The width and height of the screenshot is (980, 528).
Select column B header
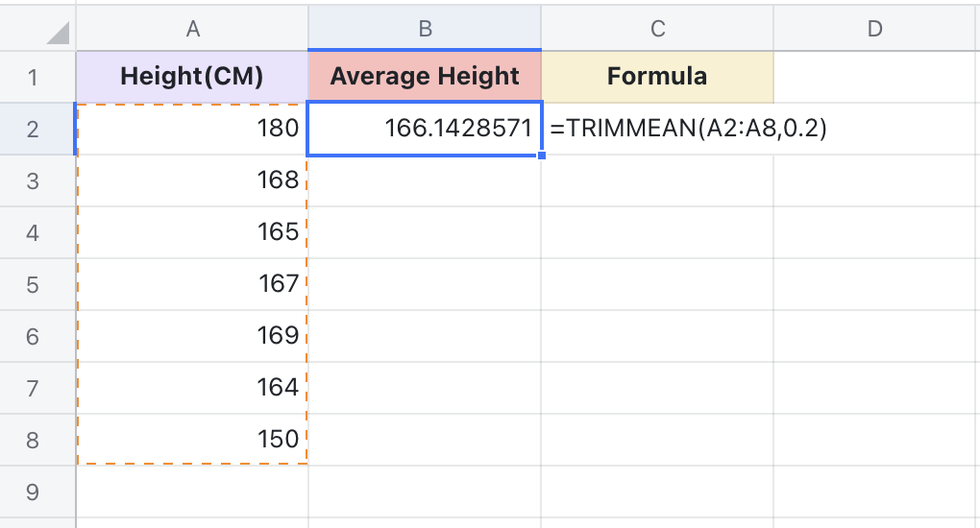[425, 29]
